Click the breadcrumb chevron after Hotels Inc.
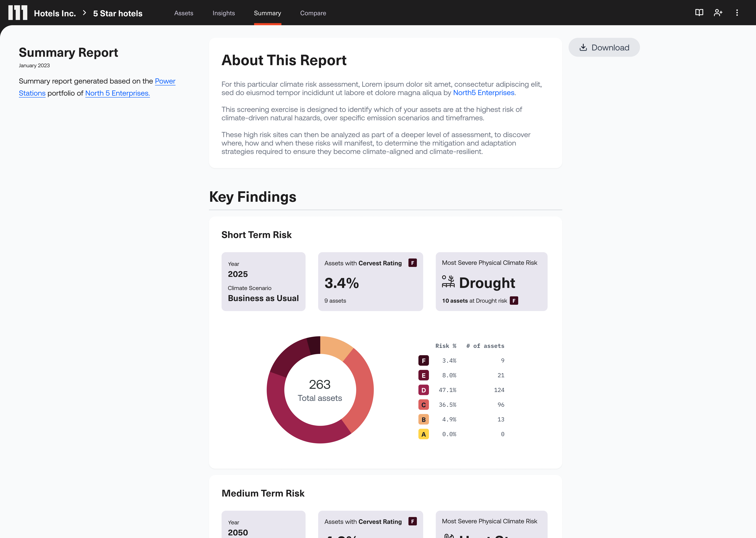 pos(84,13)
